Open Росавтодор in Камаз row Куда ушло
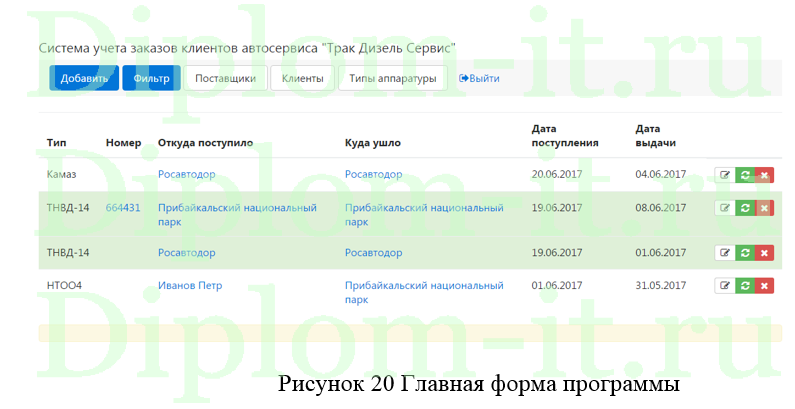Image resolution: width=795 pixels, height=409 pixels. pyautogui.click(x=374, y=174)
